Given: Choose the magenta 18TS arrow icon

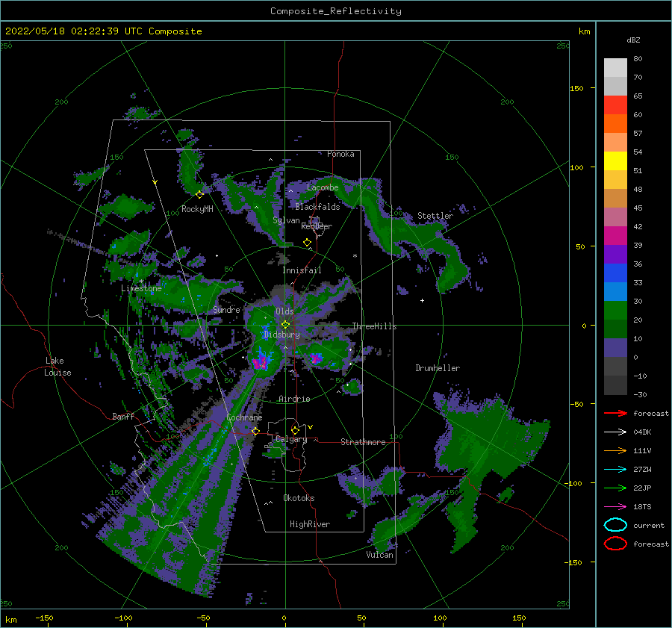Looking at the screenshot, I should tap(615, 507).
